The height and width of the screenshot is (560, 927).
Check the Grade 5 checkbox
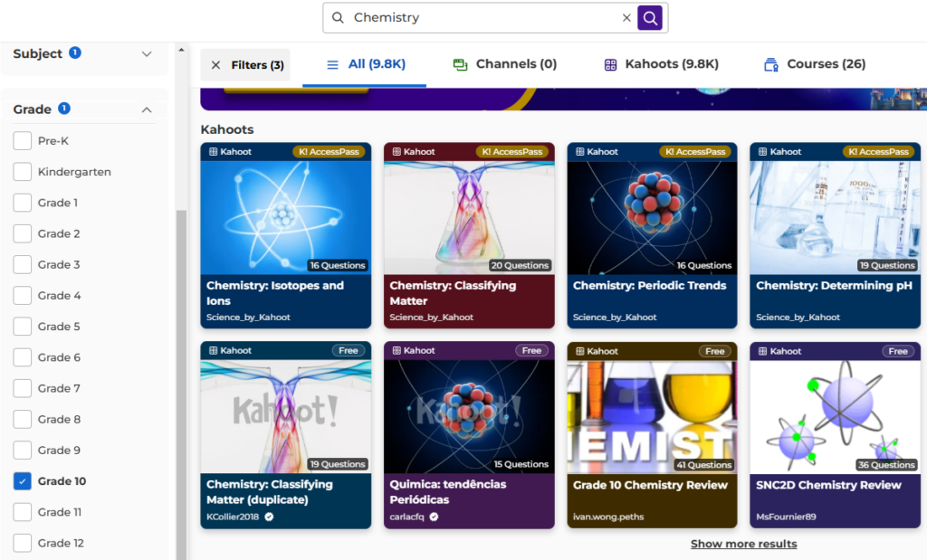pos(23,326)
